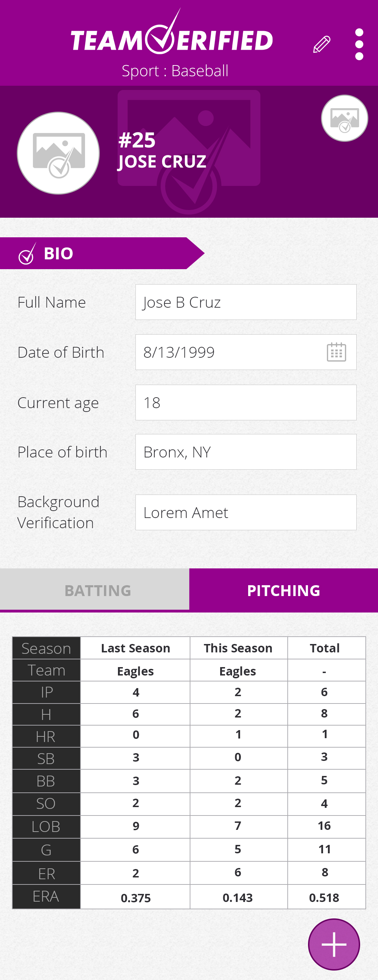Viewport: 378px width, 980px height.
Task: Tap the BIO section checkmark icon
Action: 27,254
